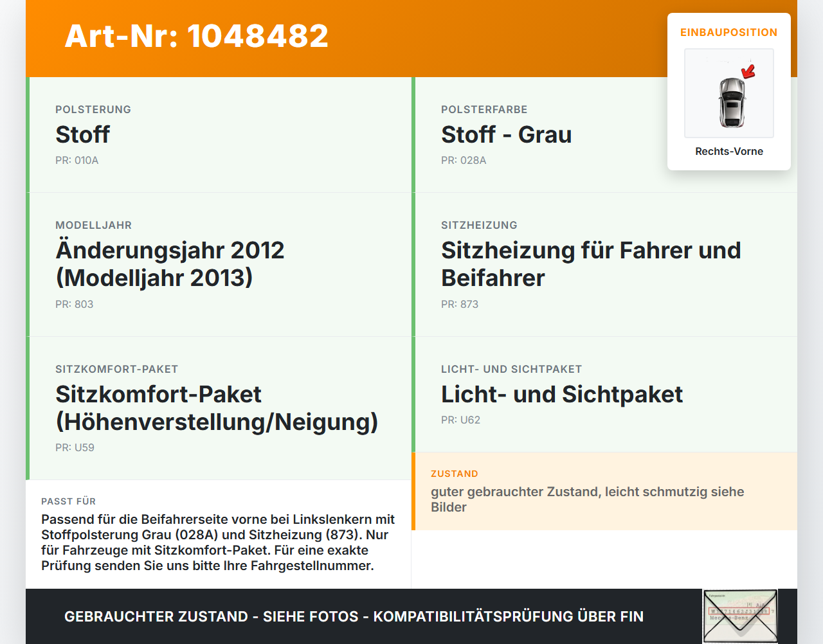Select Änderungsjahr 2012 (Modelljahr 2013) text

[x=170, y=264]
